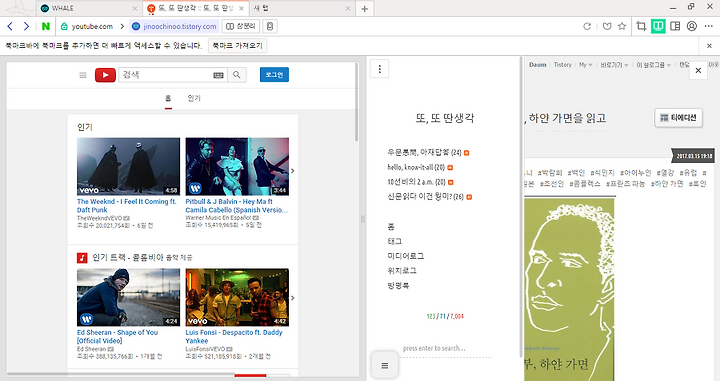Click Luis Fonsi - Despacito title link

tap(234, 336)
